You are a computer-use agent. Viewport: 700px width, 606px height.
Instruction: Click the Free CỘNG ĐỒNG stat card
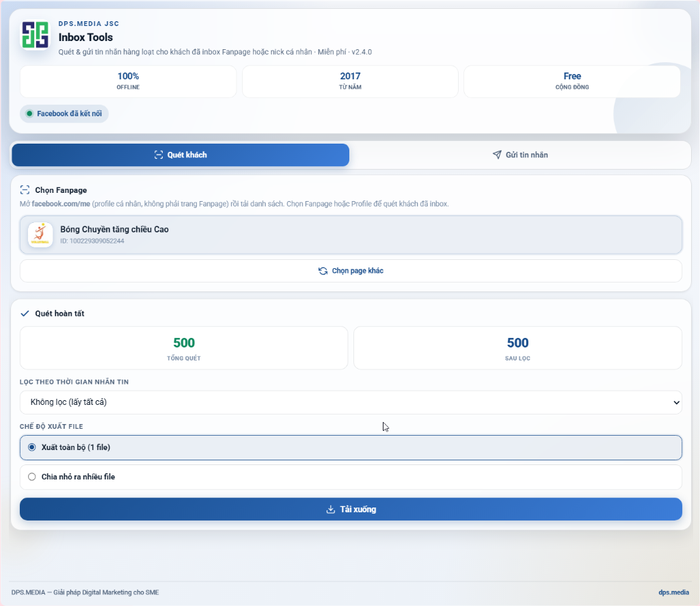point(572,81)
